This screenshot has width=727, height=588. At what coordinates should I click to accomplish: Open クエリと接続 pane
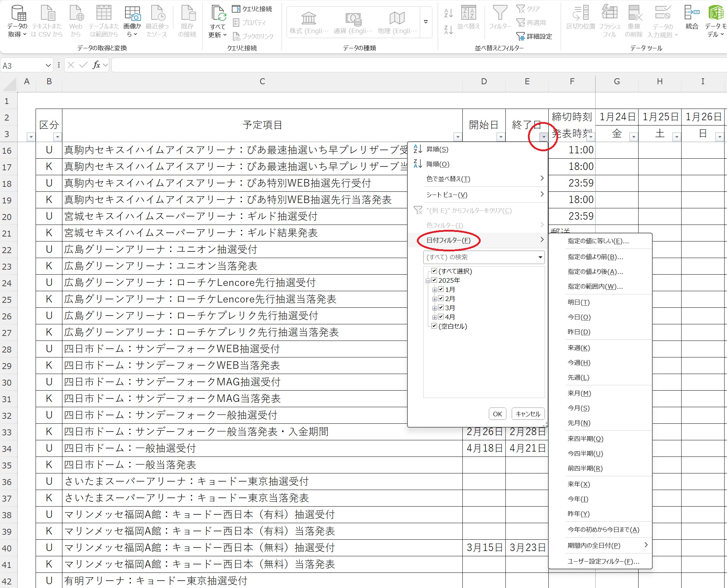tap(252, 9)
